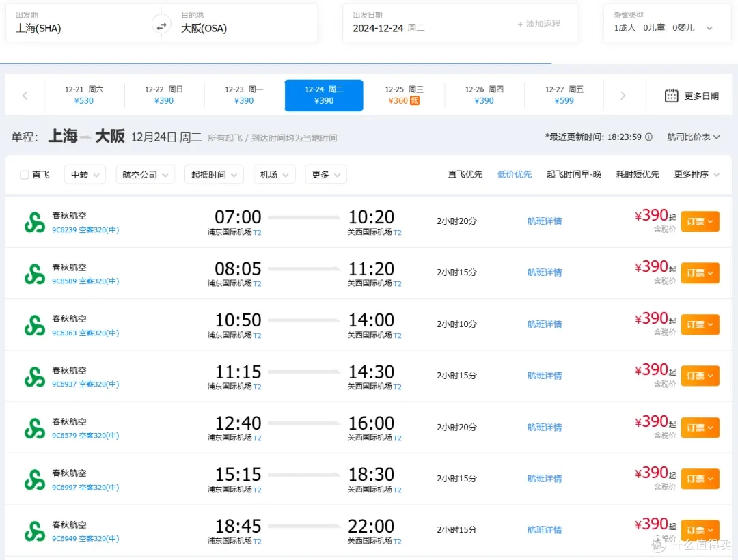The height and width of the screenshot is (560, 738).
Task: Click the right arrow in the date bar
Action: tap(623, 96)
